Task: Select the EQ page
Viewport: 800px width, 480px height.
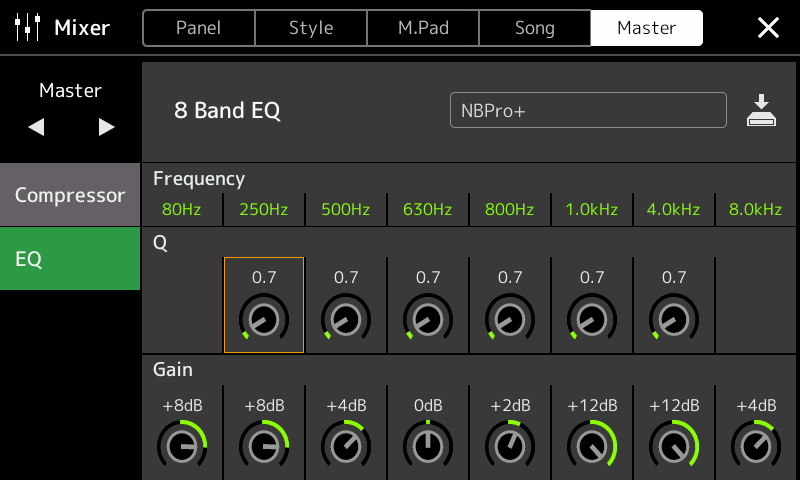Action: pyautogui.click(x=70, y=259)
